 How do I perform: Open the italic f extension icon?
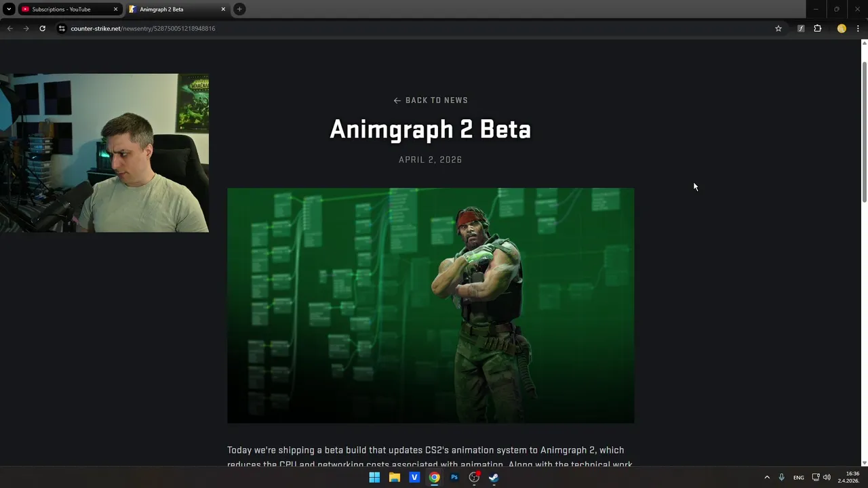tap(801, 28)
